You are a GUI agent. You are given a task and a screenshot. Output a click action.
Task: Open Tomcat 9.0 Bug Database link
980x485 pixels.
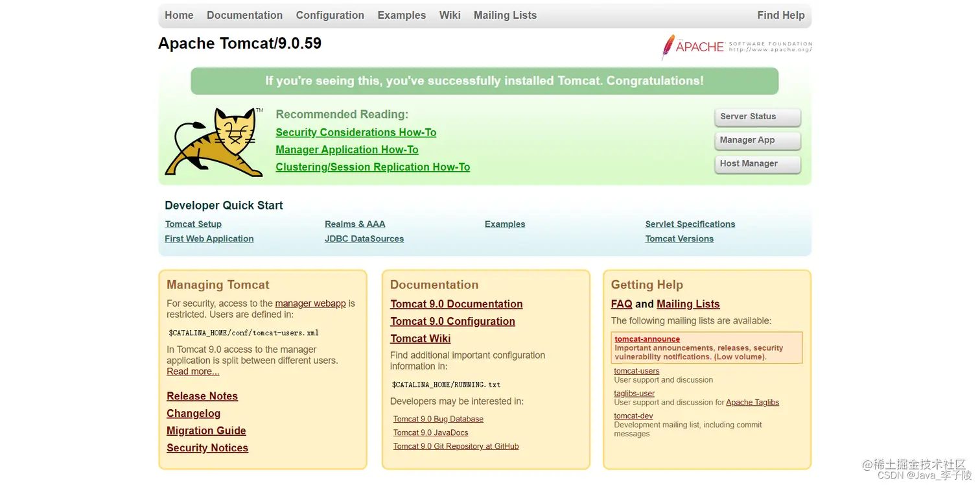(438, 420)
